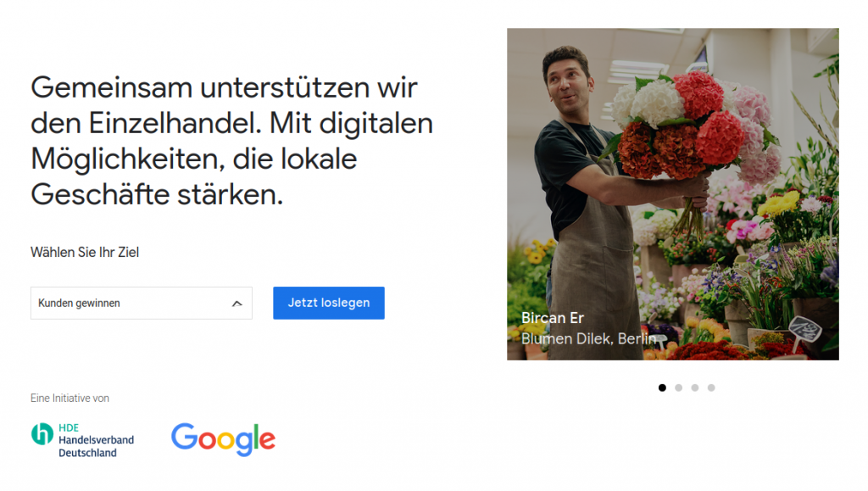The image size is (868, 491).
Task: Click the price tag sign in flower photo
Action: [x=804, y=331]
